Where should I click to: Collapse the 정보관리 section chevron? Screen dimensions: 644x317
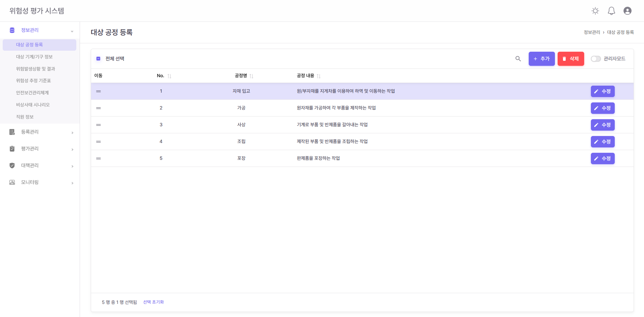[72, 31]
